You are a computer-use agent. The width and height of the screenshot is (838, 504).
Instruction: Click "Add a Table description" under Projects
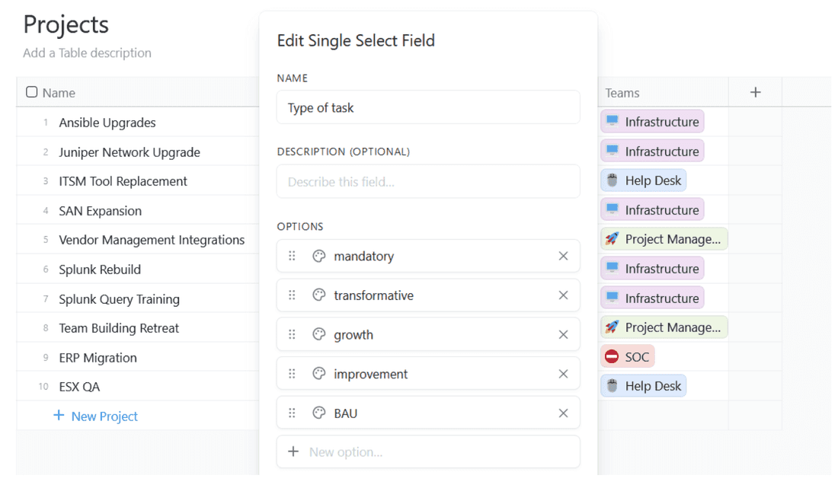(x=87, y=53)
